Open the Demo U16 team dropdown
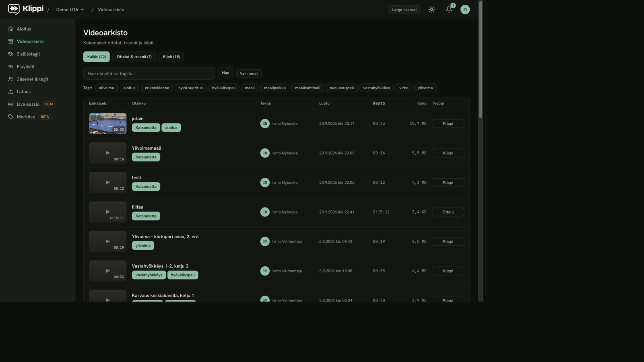This screenshot has width=644, height=362. point(70,10)
